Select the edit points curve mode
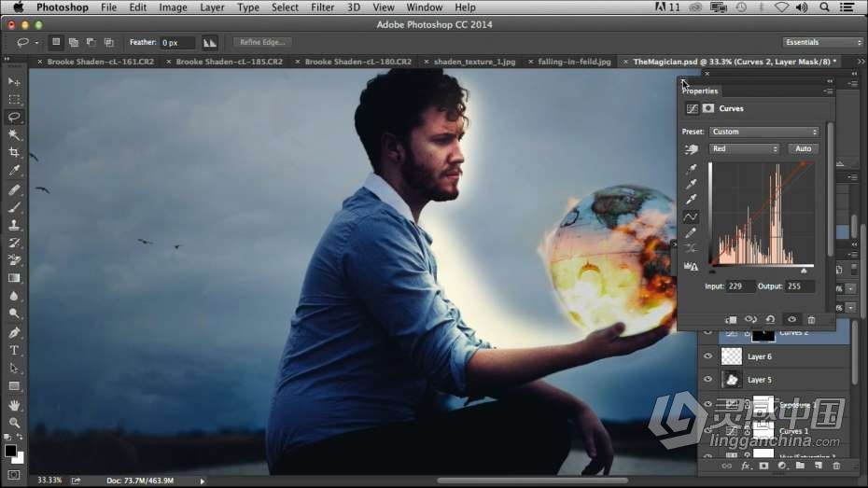 point(691,216)
